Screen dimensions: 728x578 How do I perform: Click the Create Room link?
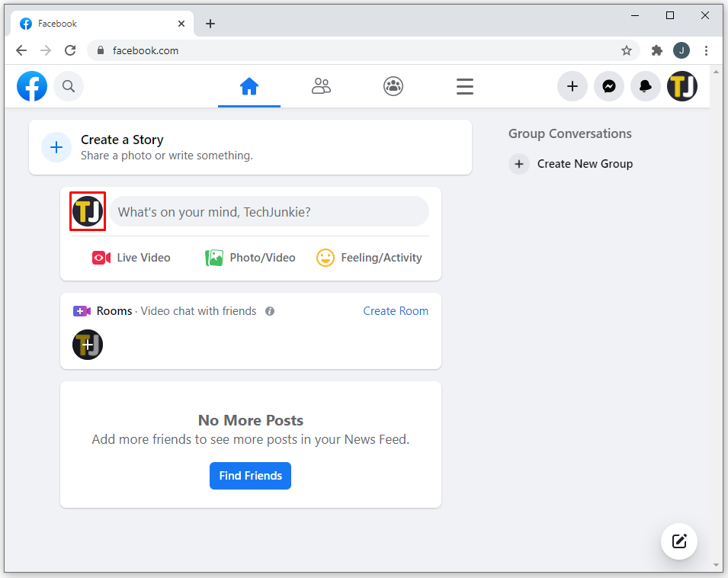396,311
